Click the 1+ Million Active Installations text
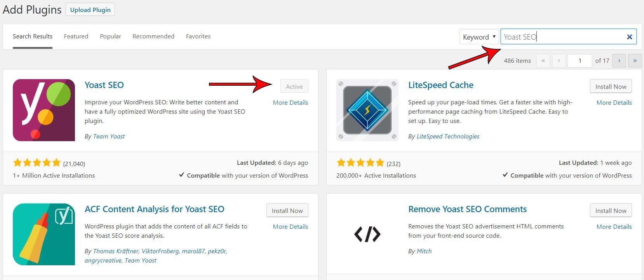The image size is (644, 280). coord(54,175)
